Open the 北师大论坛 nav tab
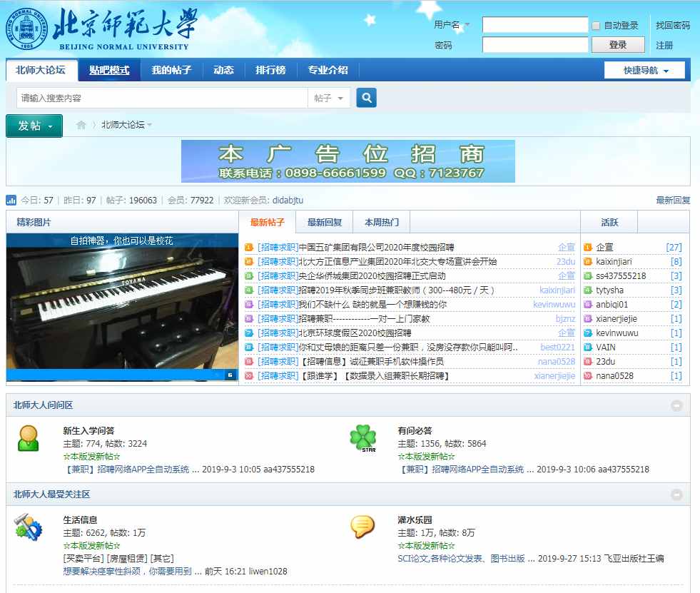Image resolution: width=700 pixels, height=593 pixels. pos(41,70)
